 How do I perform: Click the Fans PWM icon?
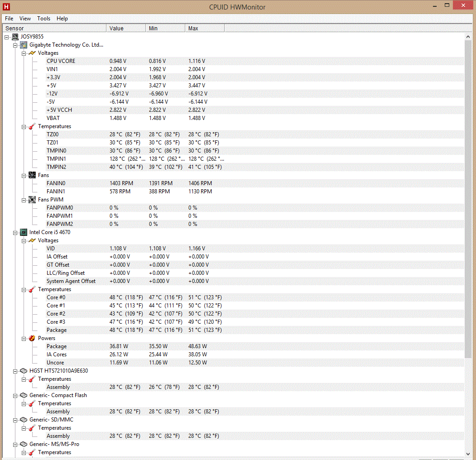coord(32,200)
